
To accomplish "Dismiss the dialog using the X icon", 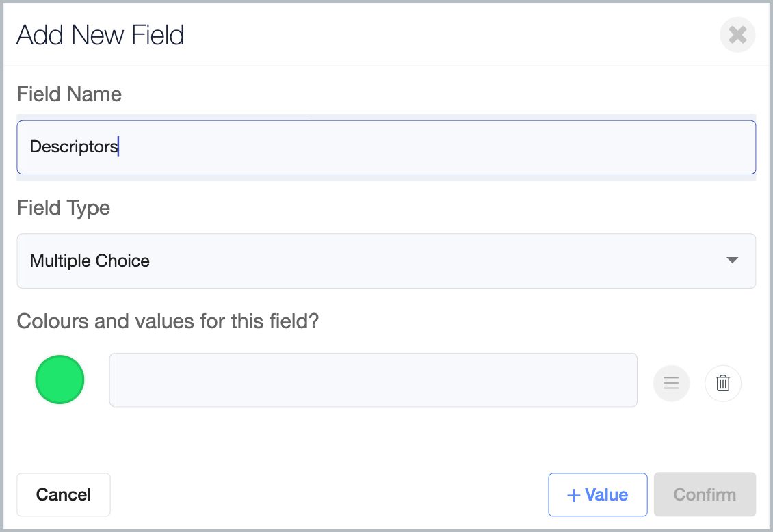I will click(737, 35).
